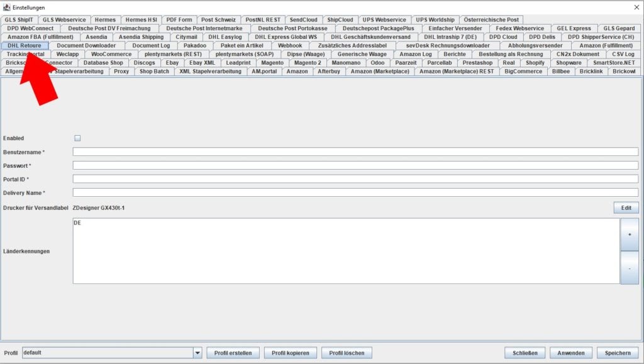
Task: Open DHL Easylog tab
Action: click(x=225, y=37)
